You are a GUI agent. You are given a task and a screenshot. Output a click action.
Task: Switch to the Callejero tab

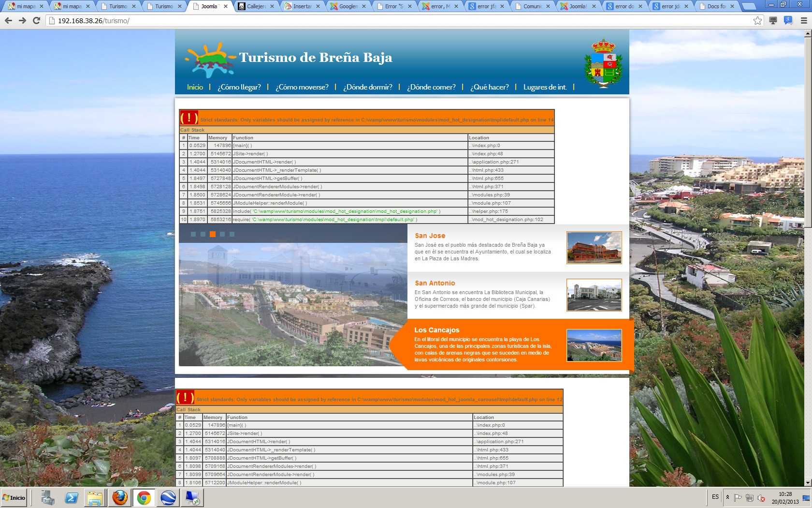tap(256, 6)
